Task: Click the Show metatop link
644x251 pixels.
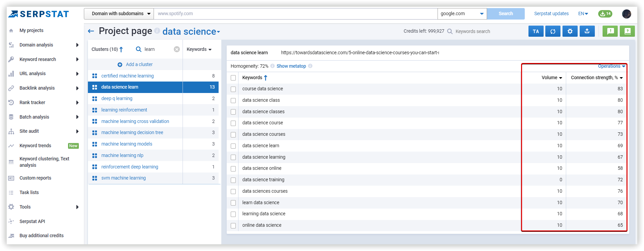Action: click(291, 66)
